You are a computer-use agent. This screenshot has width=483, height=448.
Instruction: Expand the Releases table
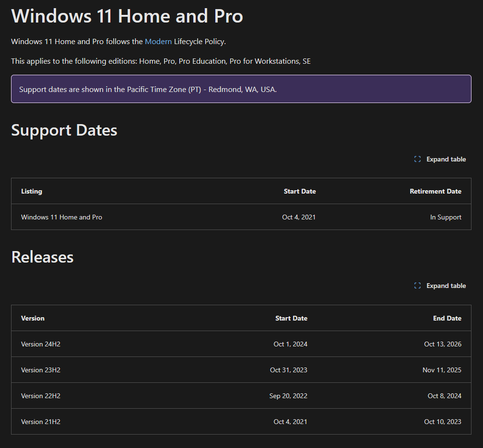click(440, 286)
